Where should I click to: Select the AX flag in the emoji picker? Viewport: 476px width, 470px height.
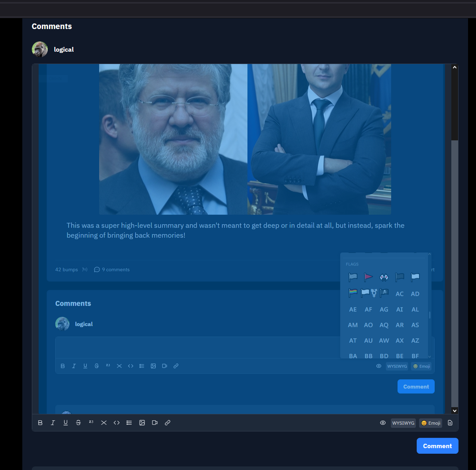tap(400, 340)
